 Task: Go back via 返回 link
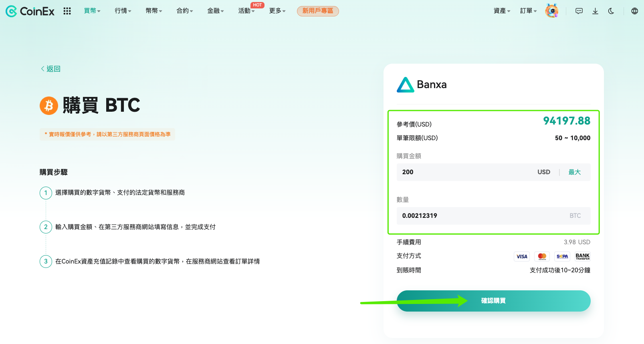50,69
